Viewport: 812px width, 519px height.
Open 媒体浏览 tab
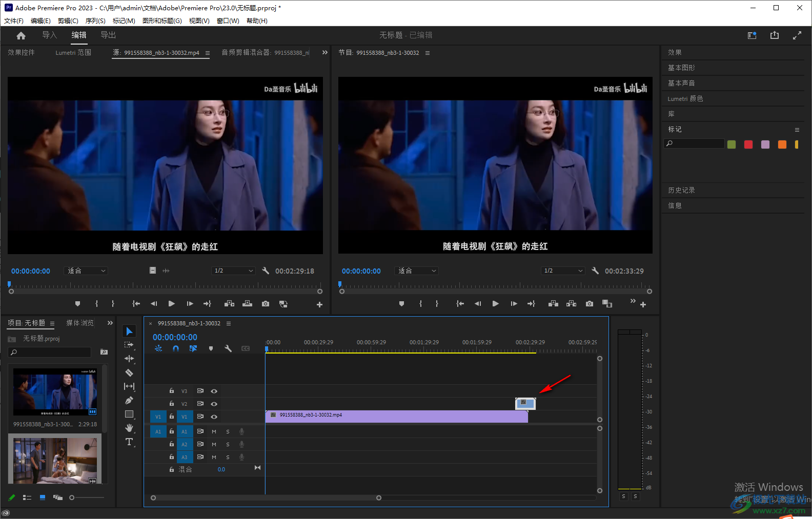point(80,323)
